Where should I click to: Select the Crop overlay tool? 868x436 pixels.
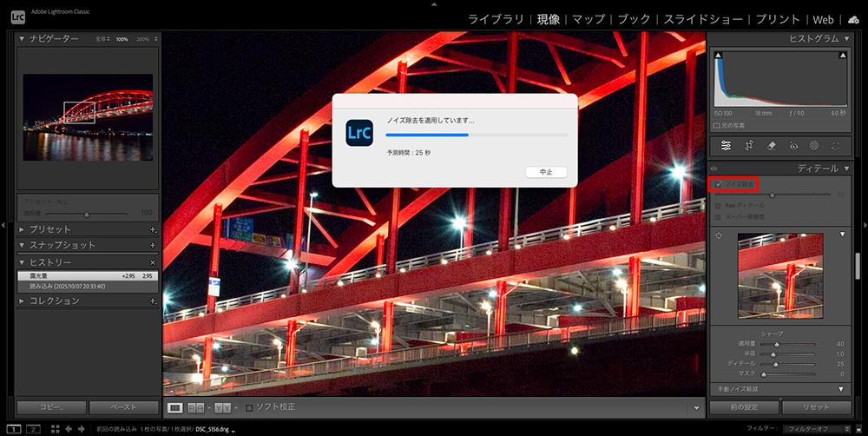pyautogui.click(x=748, y=146)
